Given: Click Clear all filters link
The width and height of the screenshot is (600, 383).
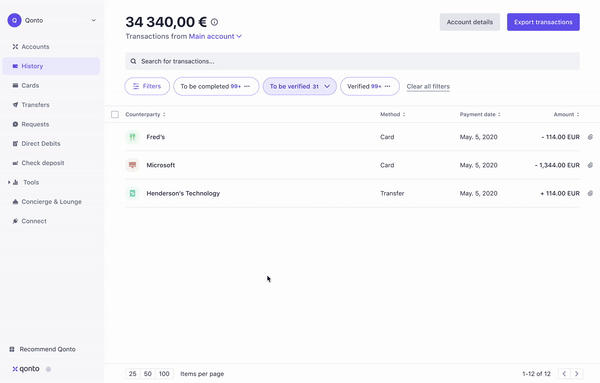Looking at the screenshot, I should (x=428, y=86).
